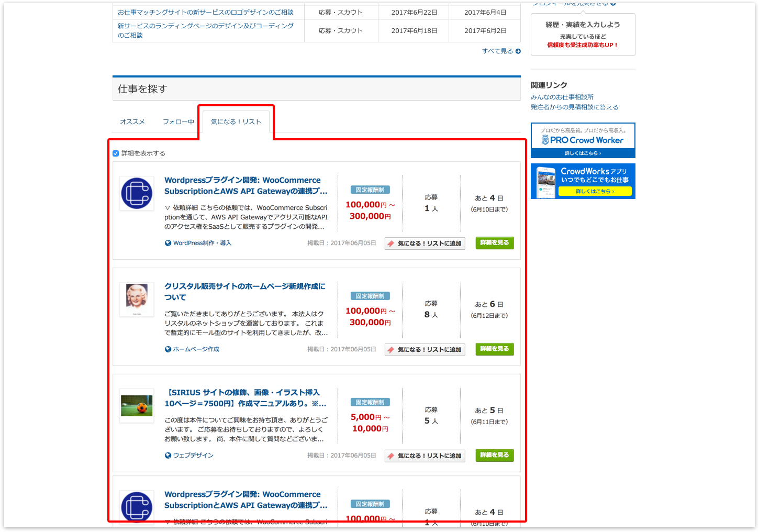Click the globe icon next to ホームページ作成

click(168, 349)
